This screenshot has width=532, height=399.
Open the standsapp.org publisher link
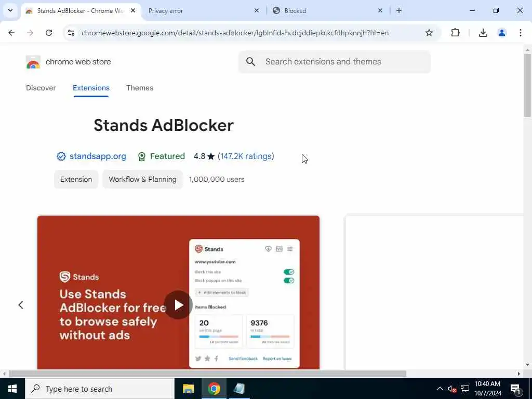(x=98, y=156)
